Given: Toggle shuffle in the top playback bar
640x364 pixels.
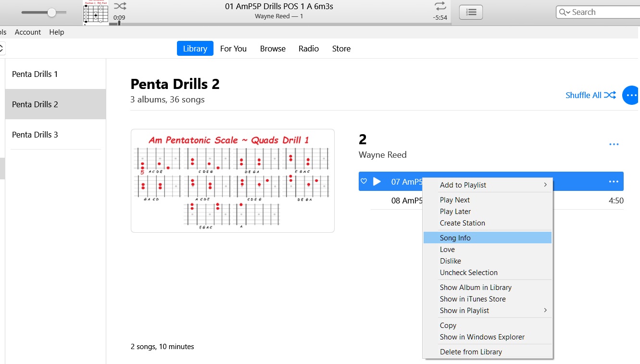Looking at the screenshot, I should click(119, 7).
